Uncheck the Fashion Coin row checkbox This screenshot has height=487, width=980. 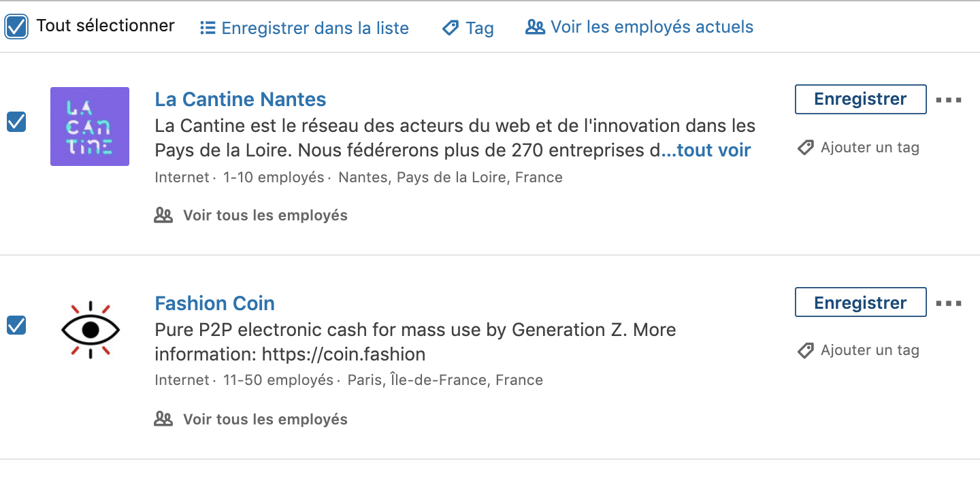16,325
